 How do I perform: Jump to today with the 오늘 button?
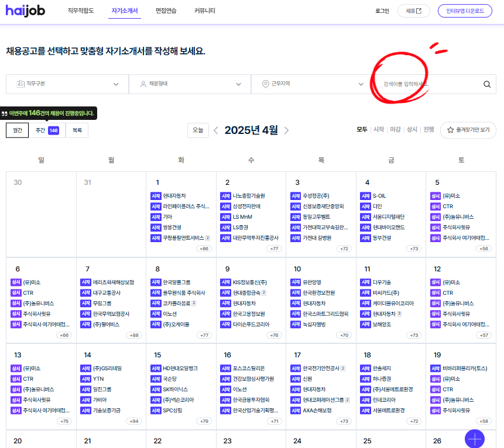[x=198, y=130]
